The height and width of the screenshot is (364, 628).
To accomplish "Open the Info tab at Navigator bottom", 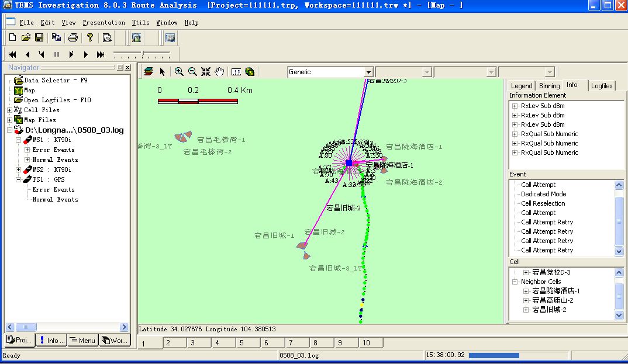I will click(x=51, y=340).
